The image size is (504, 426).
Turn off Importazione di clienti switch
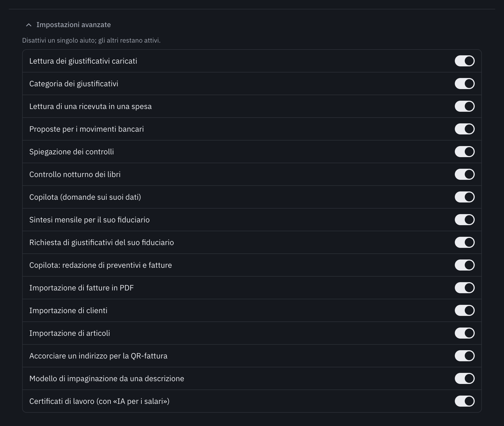[x=464, y=310]
